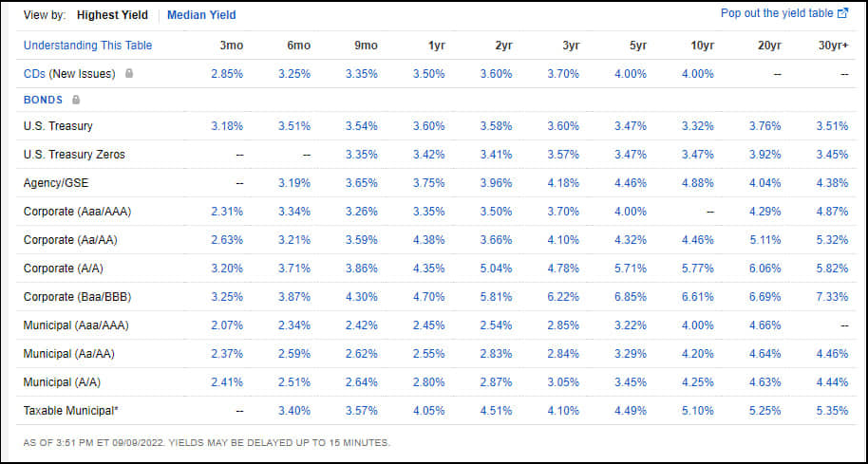Click Municipal (Aa/AA) 6mo yield 2.59%
Viewport: 868px width, 464px height.
(294, 354)
